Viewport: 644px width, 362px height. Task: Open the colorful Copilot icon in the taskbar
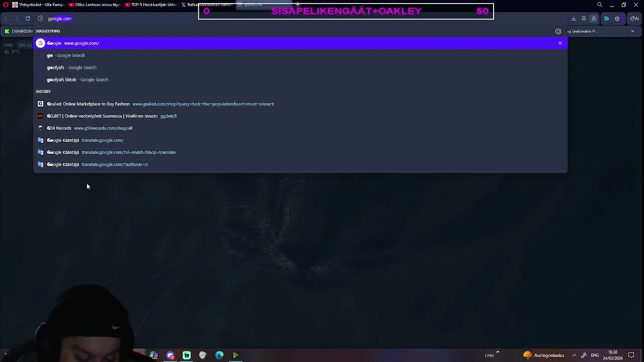154,355
